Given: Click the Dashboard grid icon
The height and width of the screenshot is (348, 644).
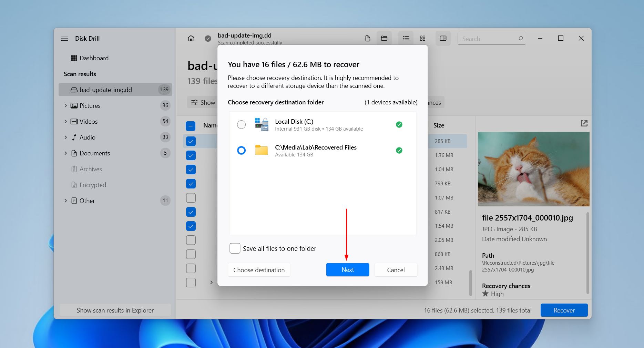Looking at the screenshot, I should (x=74, y=58).
